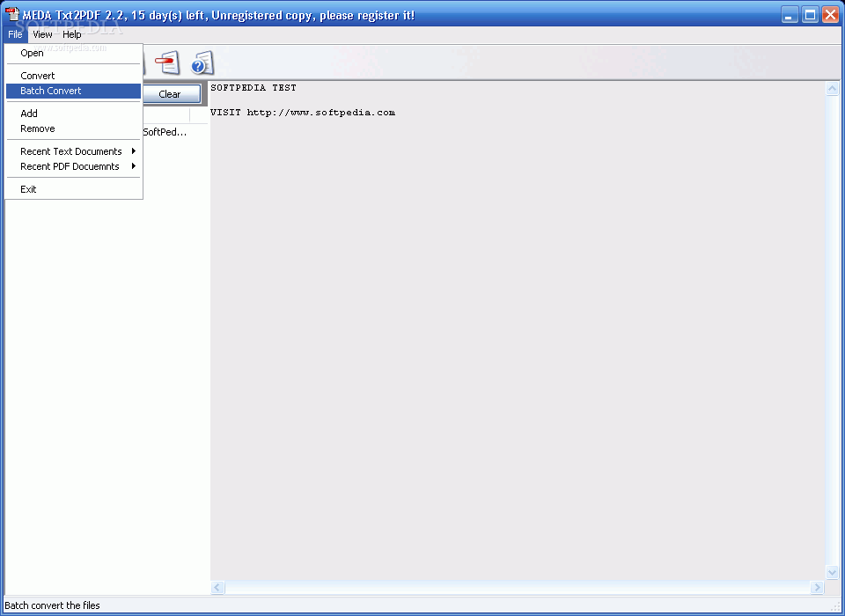Click the scroll right arrow of the preview
Viewport: 845px width, 616px height.
click(818, 588)
